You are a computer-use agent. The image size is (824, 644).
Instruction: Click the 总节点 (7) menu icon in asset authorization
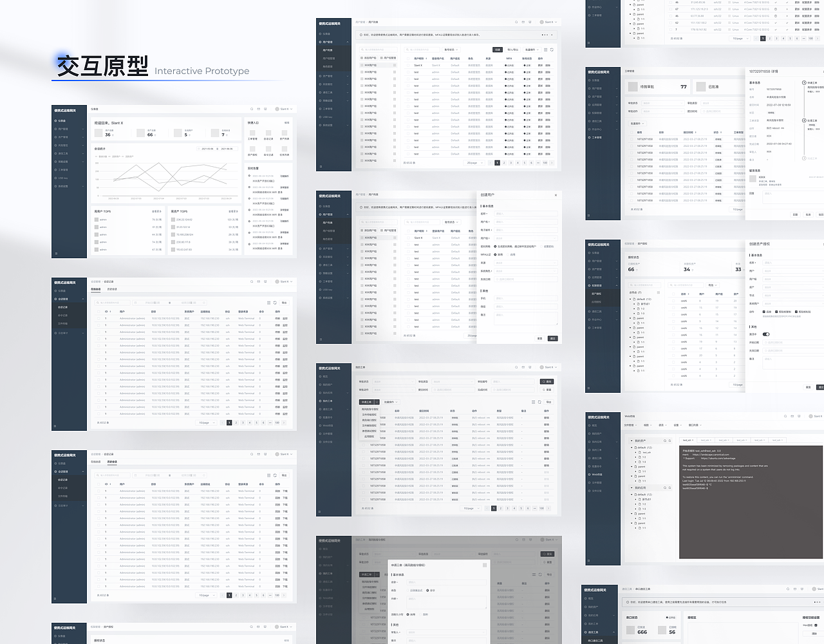point(659,292)
